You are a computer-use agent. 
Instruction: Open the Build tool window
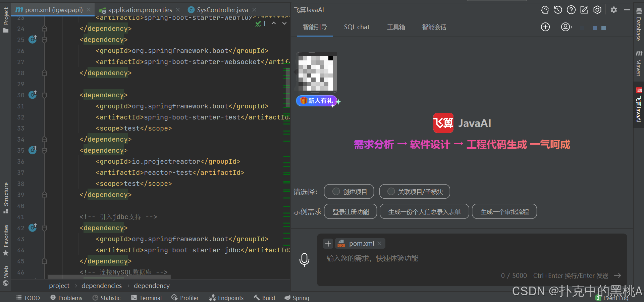(x=264, y=298)
